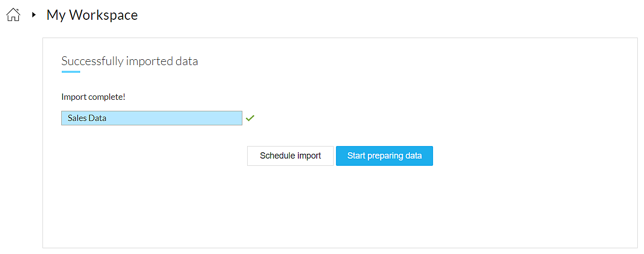Click the word "preparing" on the blue button
644x254 pixels.
[x=386, y=156]
